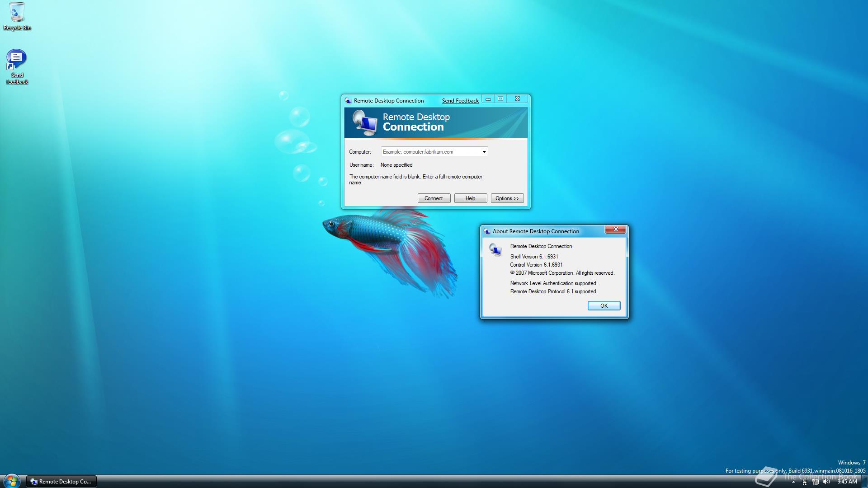Close the About Remote Desktop Connection dialog
The width and height of the screenshot is (868, 488).
click(615, 230)
